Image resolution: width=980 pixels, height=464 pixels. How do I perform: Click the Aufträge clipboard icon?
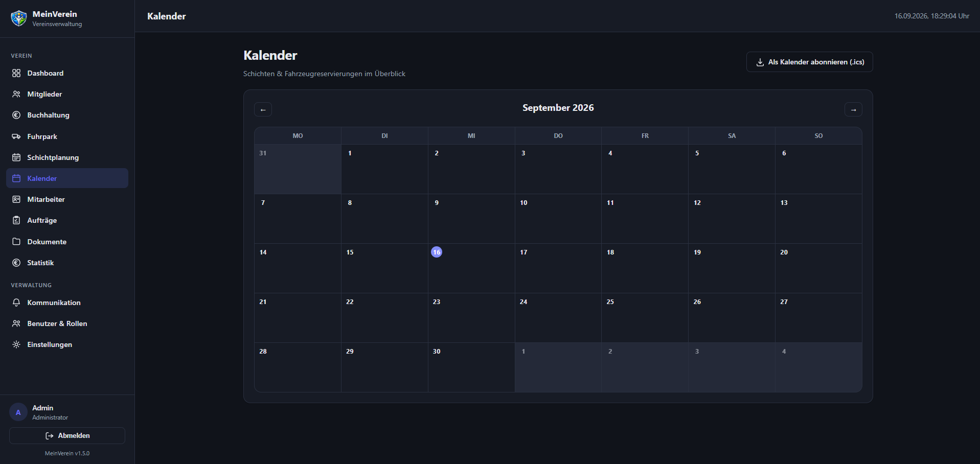click(16, 220)
